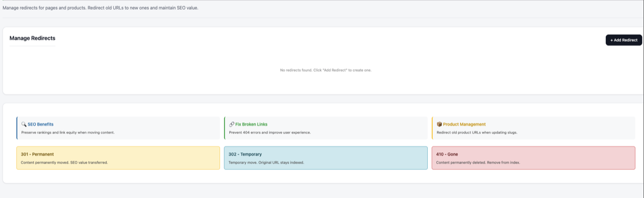
Task: Open the Fix Broken Links heading
Action: (x=251, y=124)
